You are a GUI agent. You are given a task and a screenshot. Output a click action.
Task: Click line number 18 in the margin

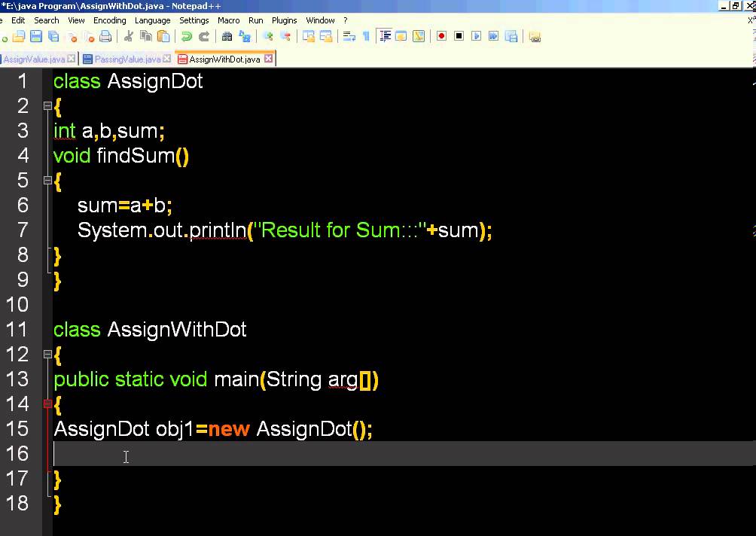(17, 503)
